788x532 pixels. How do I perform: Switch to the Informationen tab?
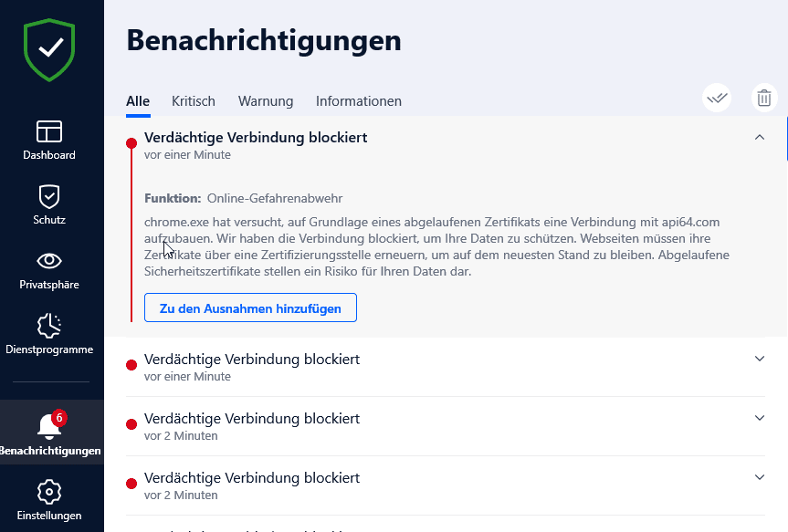point(359,101)
